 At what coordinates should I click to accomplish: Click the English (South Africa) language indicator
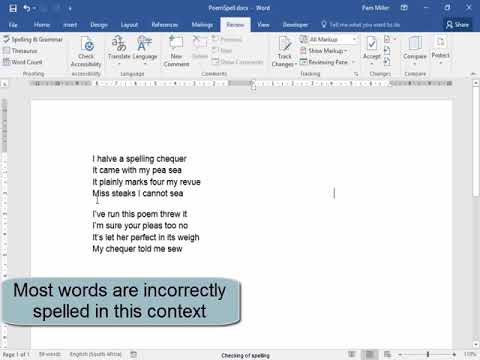point(96,354)
